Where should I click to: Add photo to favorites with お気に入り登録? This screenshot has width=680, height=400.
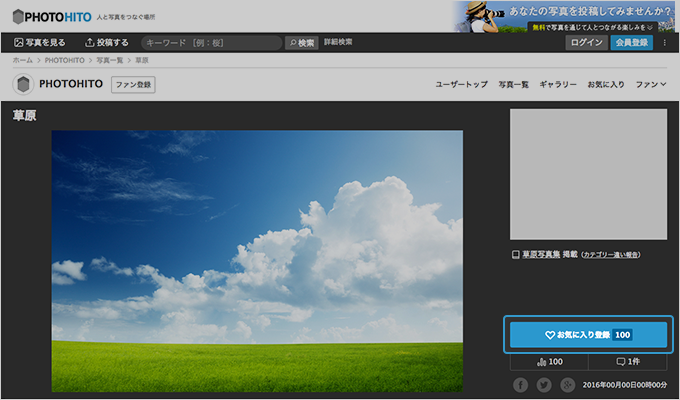588,334
